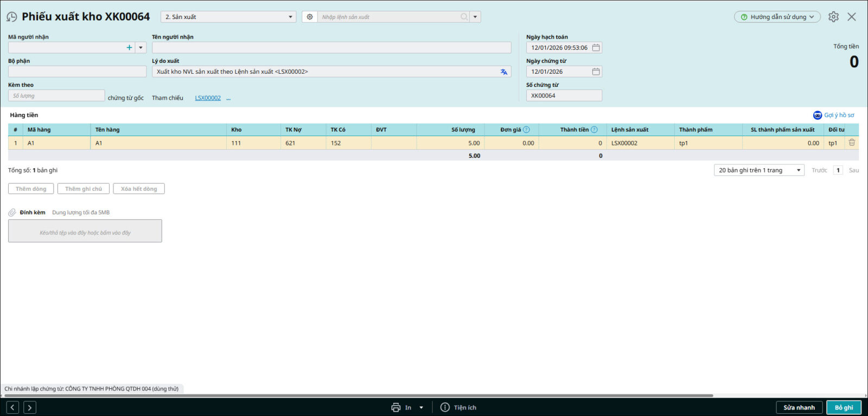Click translate icon in Lý do xuất field
The image size is (868, 416).
click(504, 72)
